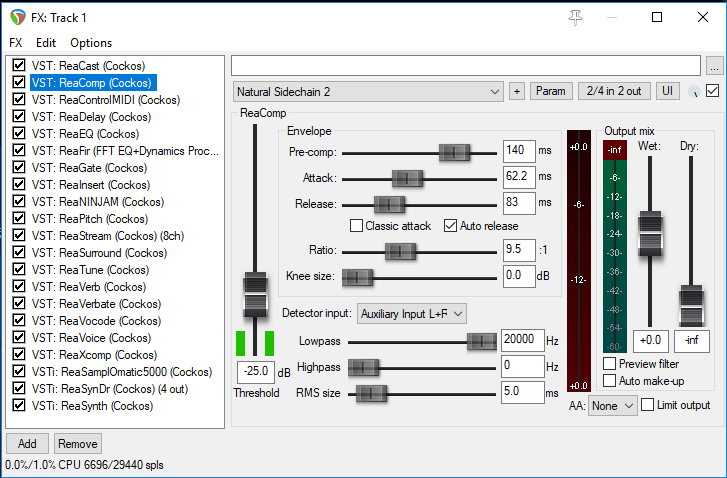Image resolution: width=727 pixels, height=478 pixels.
Task: Open the Detector input dropdown
Action: pos(412,314)
